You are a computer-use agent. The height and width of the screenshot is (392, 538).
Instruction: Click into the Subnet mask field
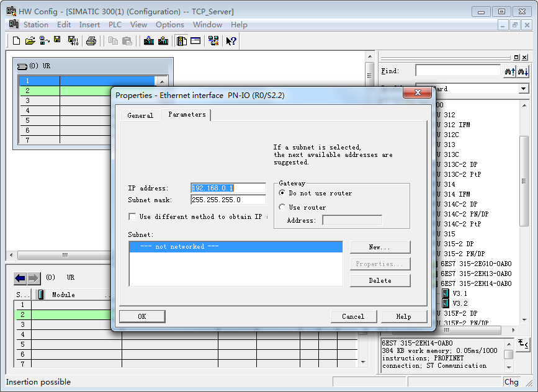coord(228,200)
